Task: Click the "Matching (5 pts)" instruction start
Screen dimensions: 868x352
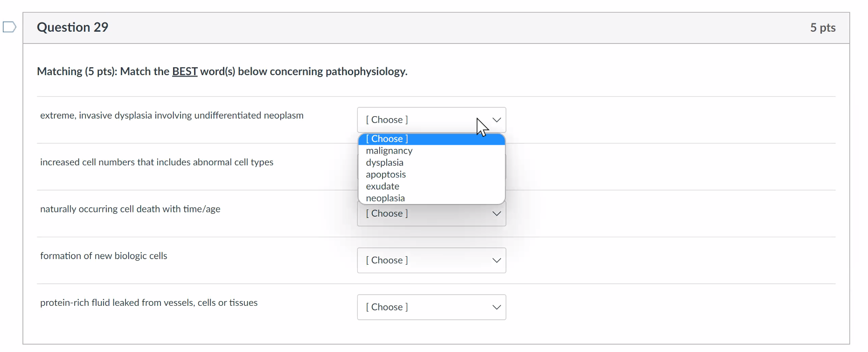Action: click(x=76, y=71)
